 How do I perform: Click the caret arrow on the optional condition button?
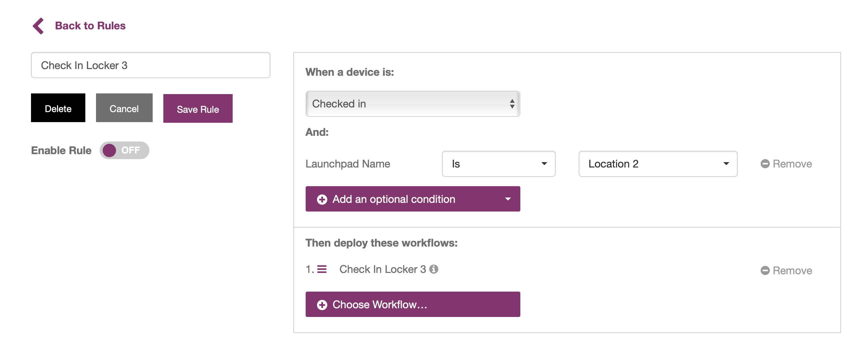coord(508,199)
